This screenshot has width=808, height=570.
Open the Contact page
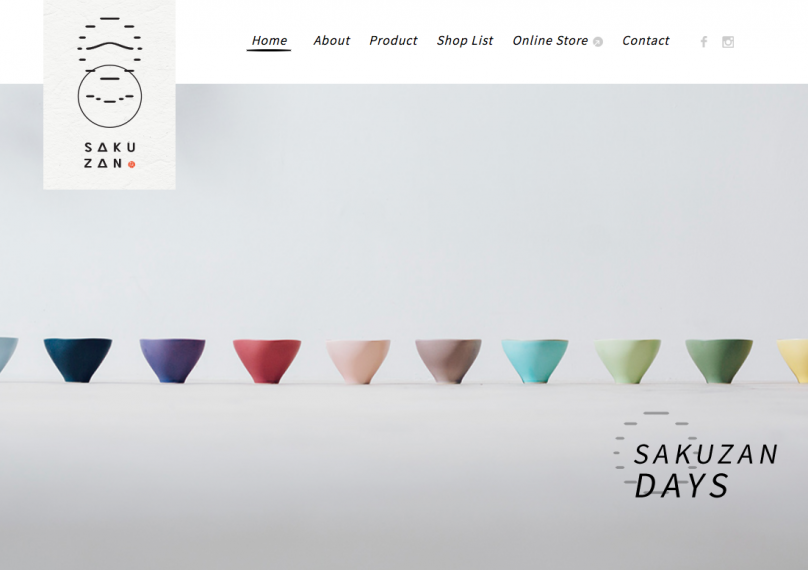tap(645, 41)
